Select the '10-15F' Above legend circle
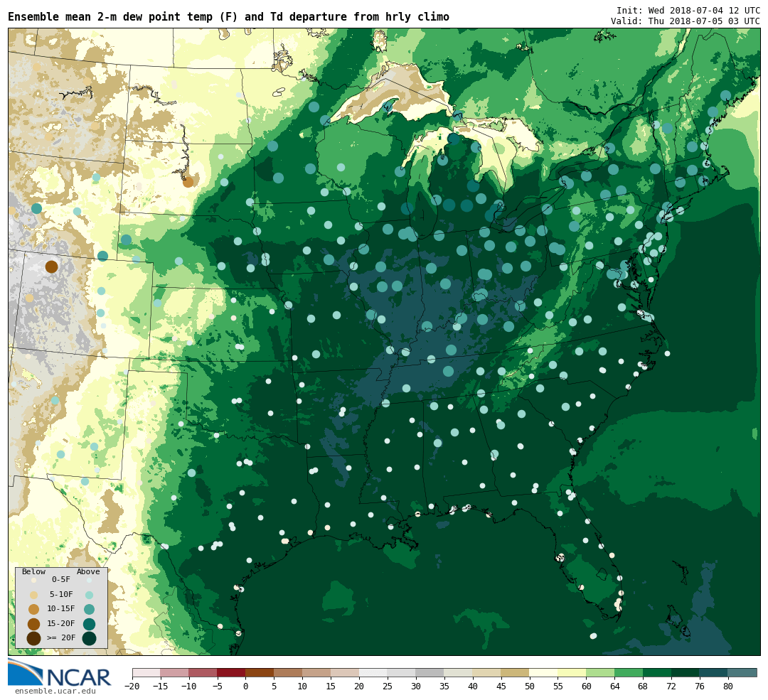The image size is (768, 700). [89, 609]
